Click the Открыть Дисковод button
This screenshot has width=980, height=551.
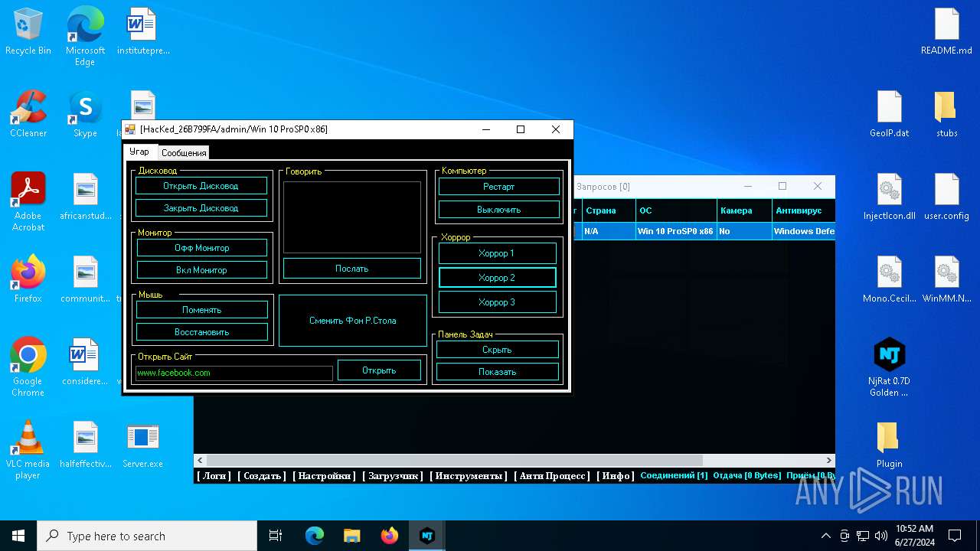pyautogui.click(x=201, y=186)
